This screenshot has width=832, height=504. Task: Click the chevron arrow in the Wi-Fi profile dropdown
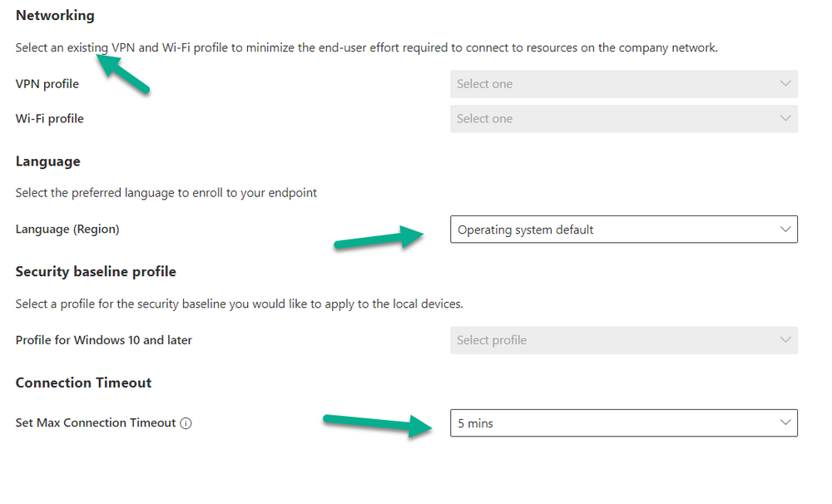(785, 119)
